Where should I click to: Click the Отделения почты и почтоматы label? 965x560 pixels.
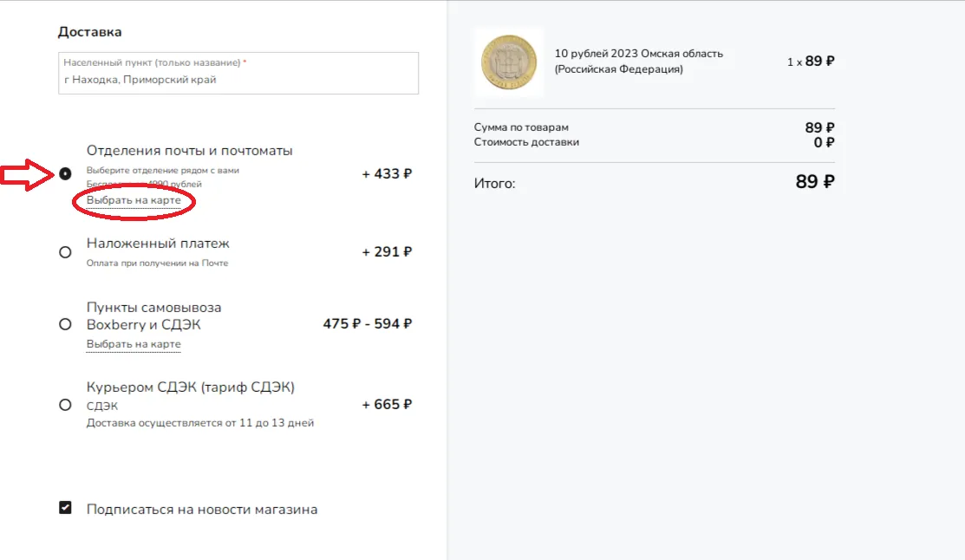(190, 151)
